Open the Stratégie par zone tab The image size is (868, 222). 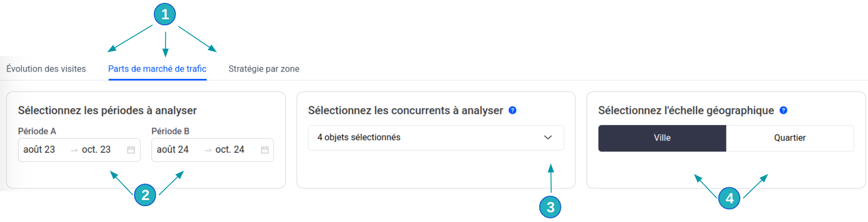tap(264, 69)
